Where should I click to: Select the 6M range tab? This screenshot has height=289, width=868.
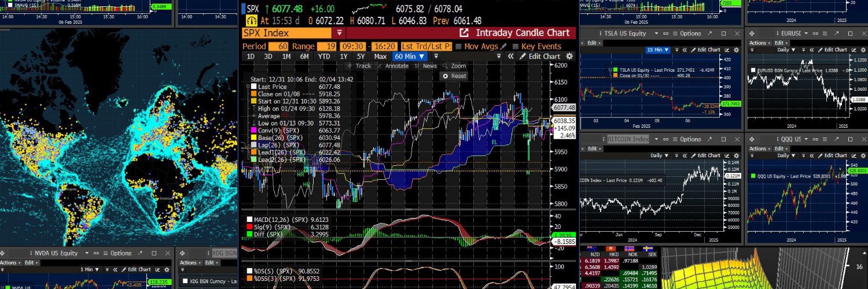tap(304, 56)
